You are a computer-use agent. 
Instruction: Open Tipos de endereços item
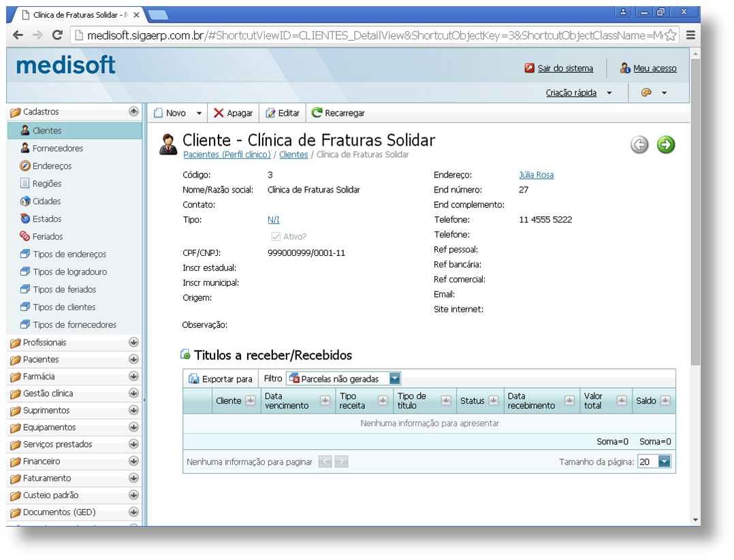[63, 254]
